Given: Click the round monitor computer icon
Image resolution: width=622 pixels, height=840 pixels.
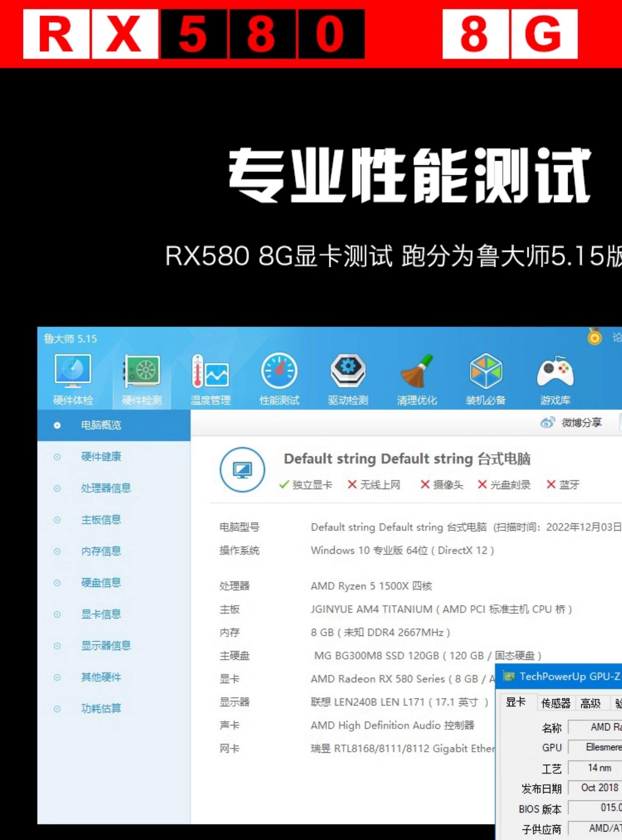Looking at the screenshot, I should pos(243,470).
